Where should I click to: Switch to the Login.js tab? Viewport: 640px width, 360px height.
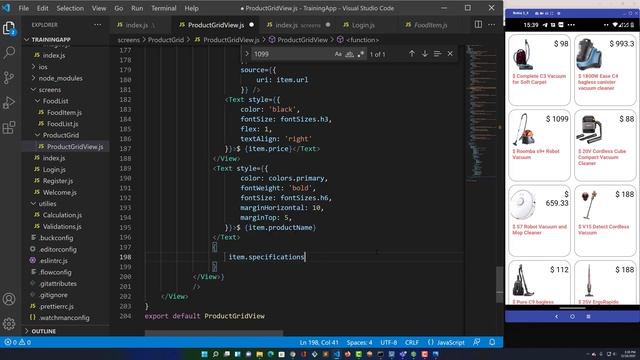pos(363,25)
